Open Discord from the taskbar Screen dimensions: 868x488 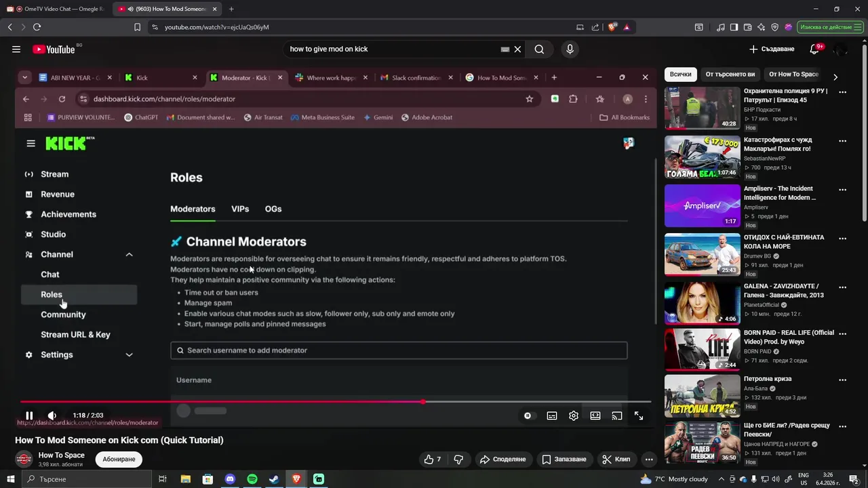tap(230, 479)
